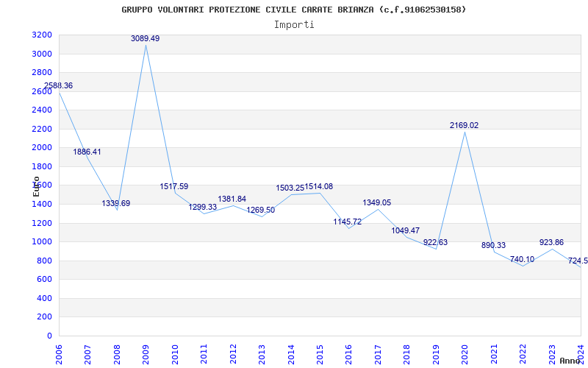Click the year 2023 axis label
The height and width of the screenshot is (368, 588).
(552, 355)
